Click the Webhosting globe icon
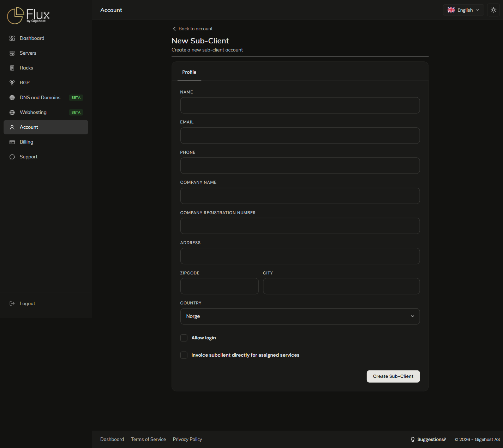The height and width of the screenshot is (448, 503). click(x=12, y=112)
